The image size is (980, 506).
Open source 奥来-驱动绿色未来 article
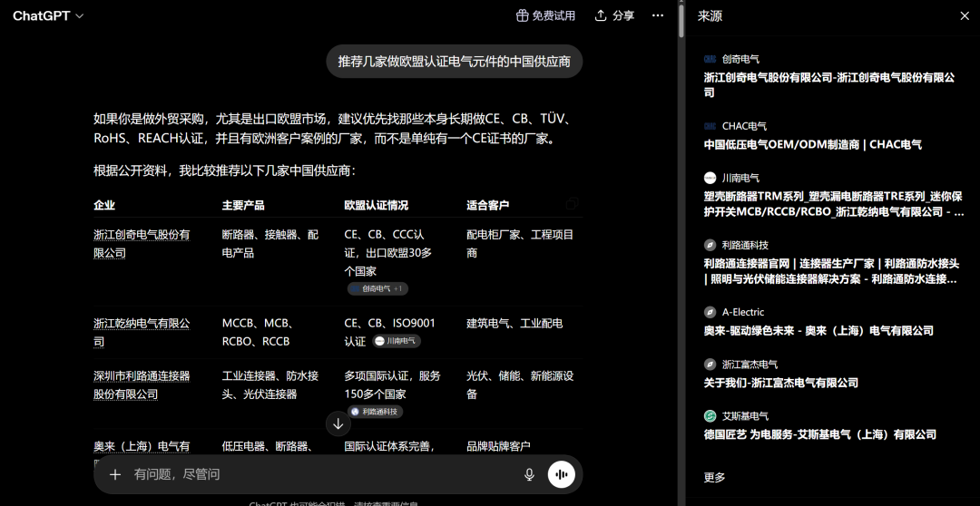(818, 330)
